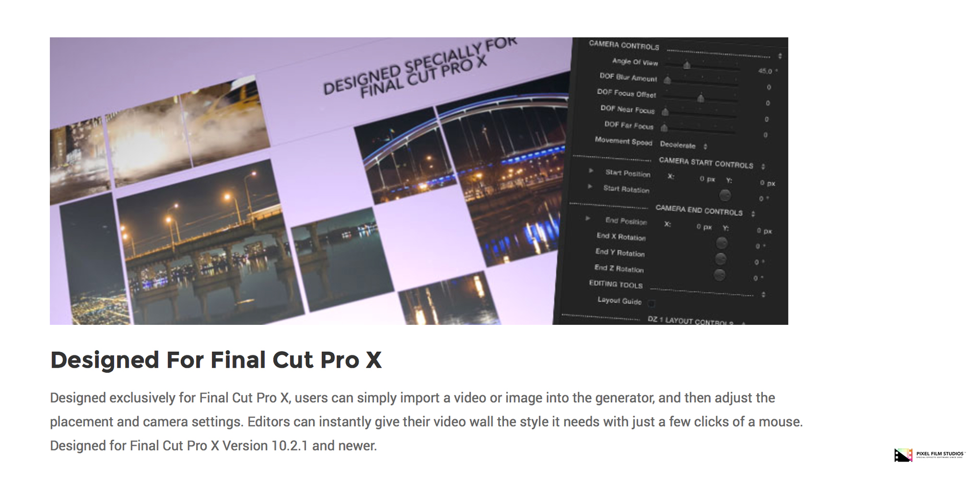This screenshot has height=481, width=980.
Task: Click the End Position X value field
Action: (x=704, y=227)
